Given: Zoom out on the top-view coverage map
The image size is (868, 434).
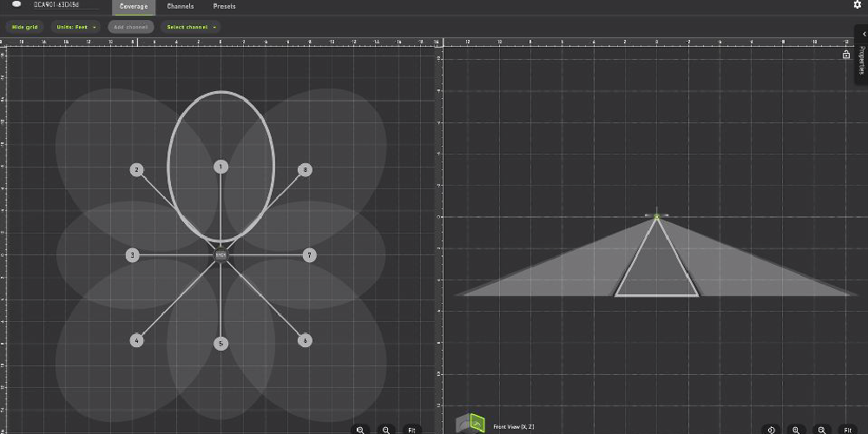Looking at the screenshot, I should (x=386, y=429).
